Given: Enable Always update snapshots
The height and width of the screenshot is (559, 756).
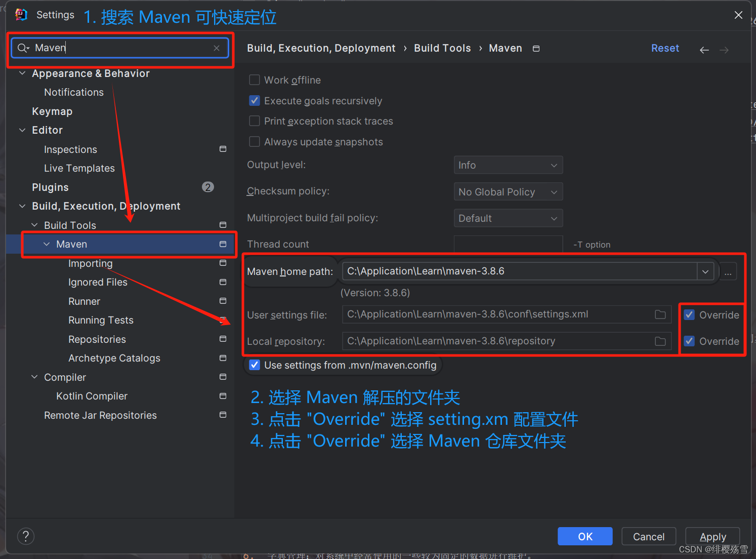Looking at the screenshot, I should click(255, 142).
